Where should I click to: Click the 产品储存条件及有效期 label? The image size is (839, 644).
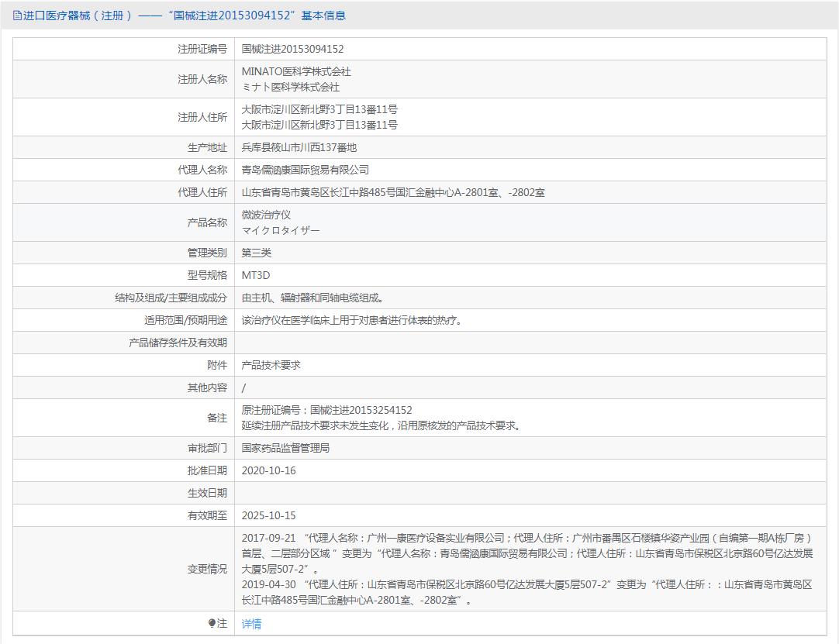(178, 343)
